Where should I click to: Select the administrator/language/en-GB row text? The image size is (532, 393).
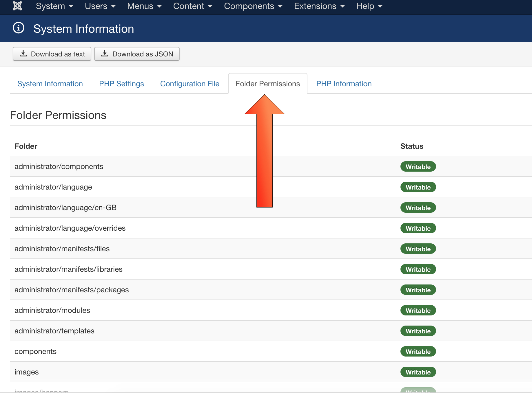tap(65, 207)
